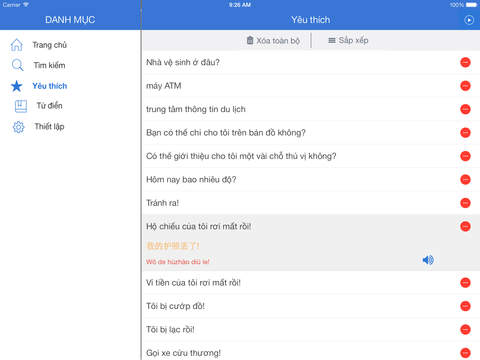480x360 pixels.
Task: Tap the battery indicator in status bar
Action: [471, 5]
